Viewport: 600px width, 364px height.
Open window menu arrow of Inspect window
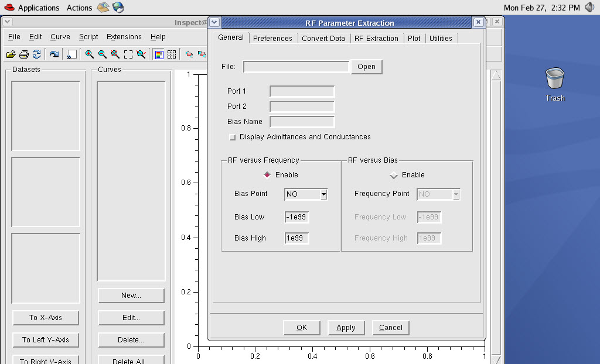click(x=7, y=22)
